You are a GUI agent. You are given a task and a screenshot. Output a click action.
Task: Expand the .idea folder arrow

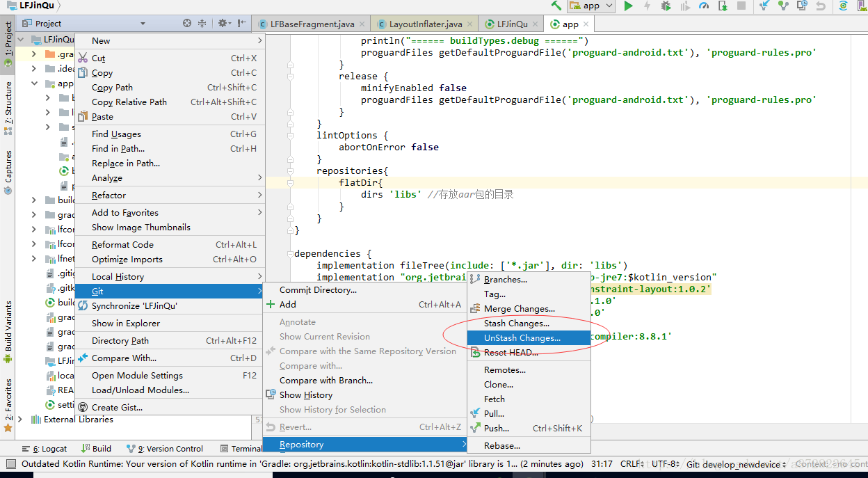(x=33, y=68)
